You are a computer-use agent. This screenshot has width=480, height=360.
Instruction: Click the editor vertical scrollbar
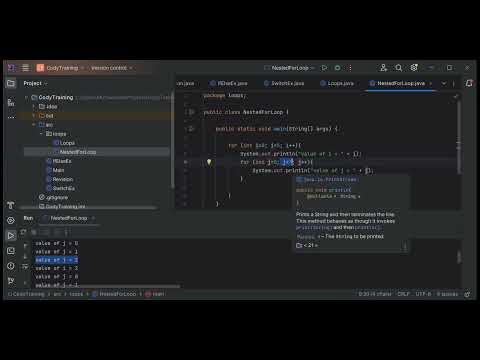coord(459,137)
